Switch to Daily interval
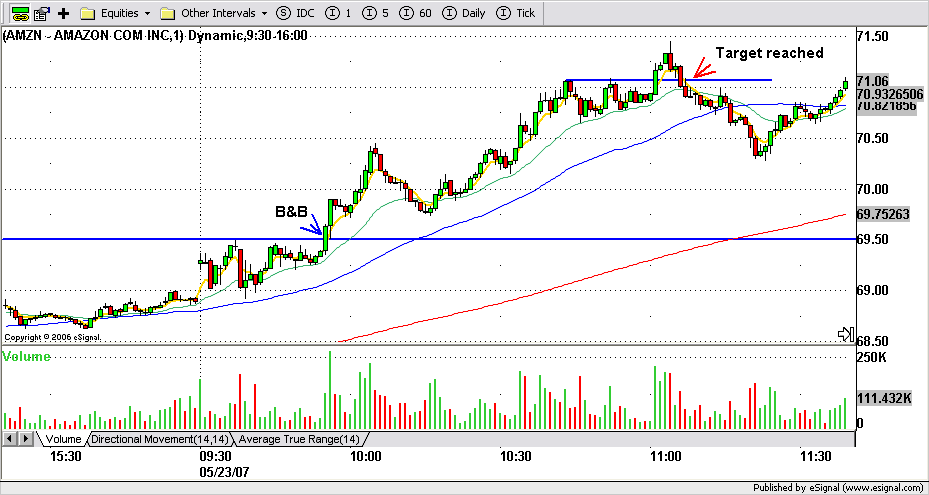Screen dimensions: 929x495 (x=464, y=12)
